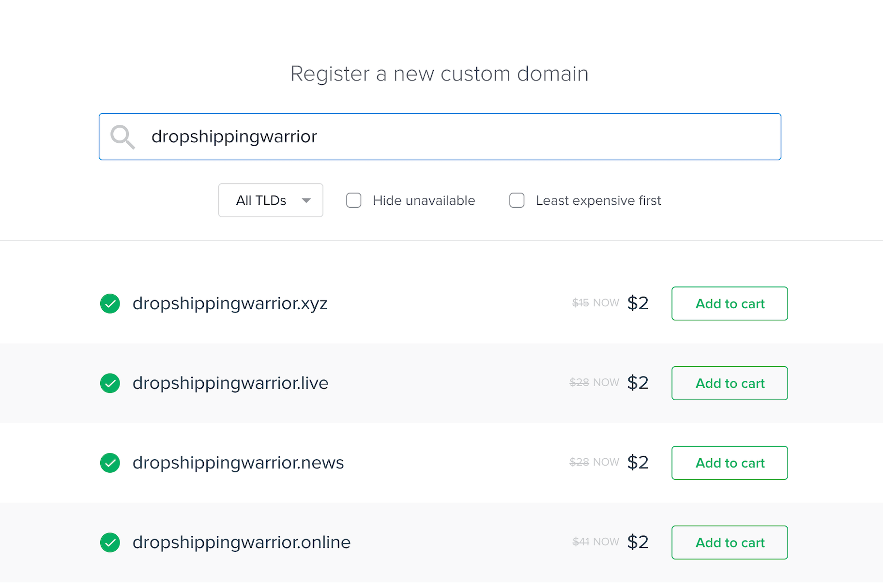Click the $2 price for the .xyz domain
Viewport: 883px width, 588px height.
coord(638,303)
